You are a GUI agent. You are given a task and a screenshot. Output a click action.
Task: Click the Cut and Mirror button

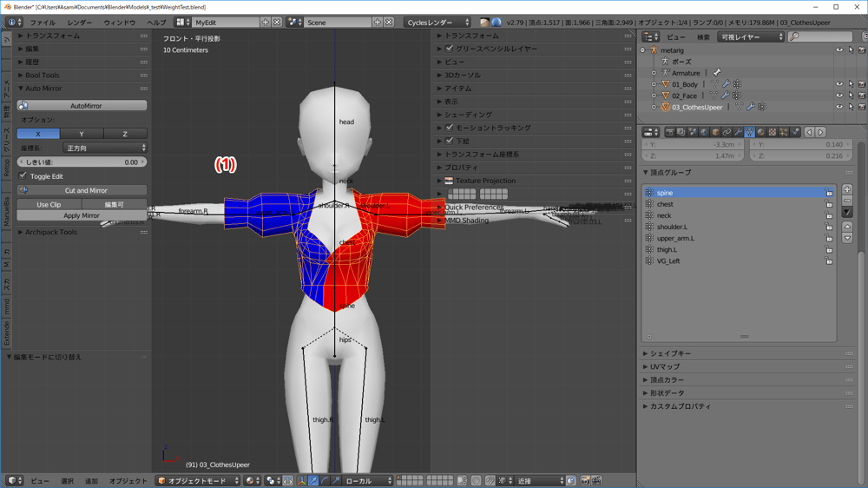(x=82, y=190)
